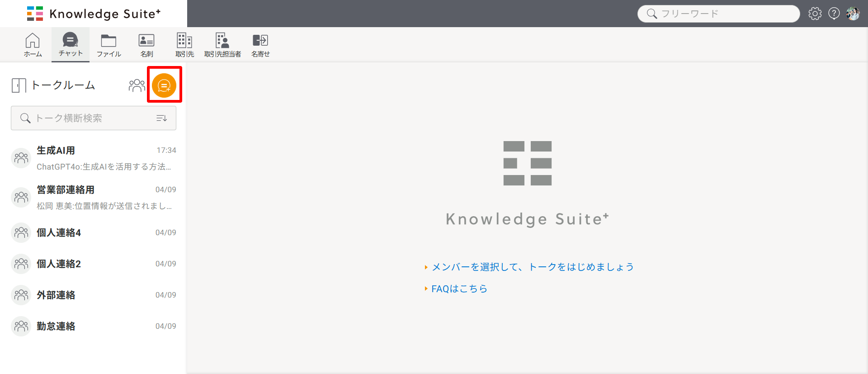Image resolution: width=868 pixels, height=374 pixels.
Task: Click the 17:34 timestamp of 生成AI用
Action: pos(166,150)
